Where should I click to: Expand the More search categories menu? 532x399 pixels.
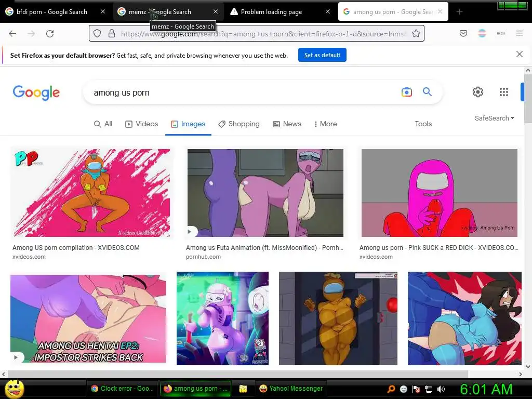pyautogui.click(x=325, y=124)
